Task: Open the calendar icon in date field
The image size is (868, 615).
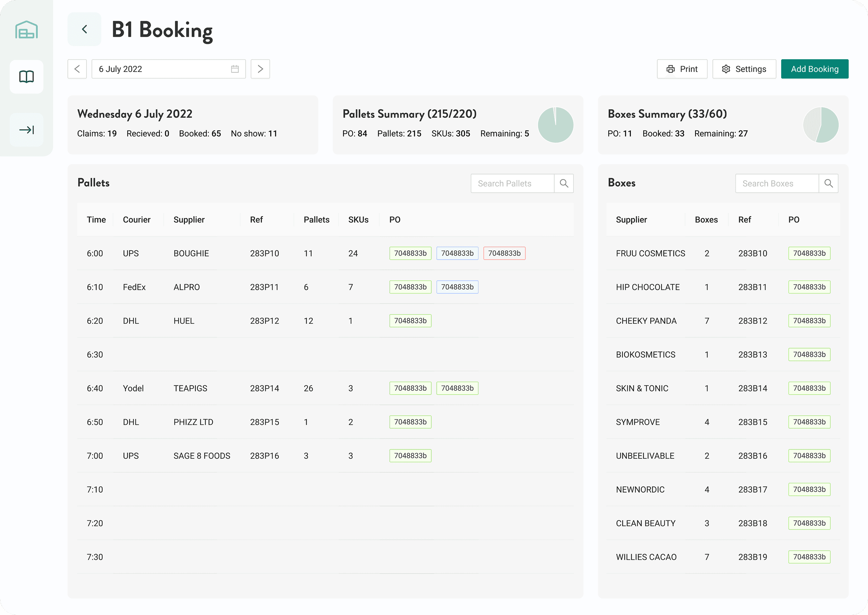Action: click(x=235, y=69)
